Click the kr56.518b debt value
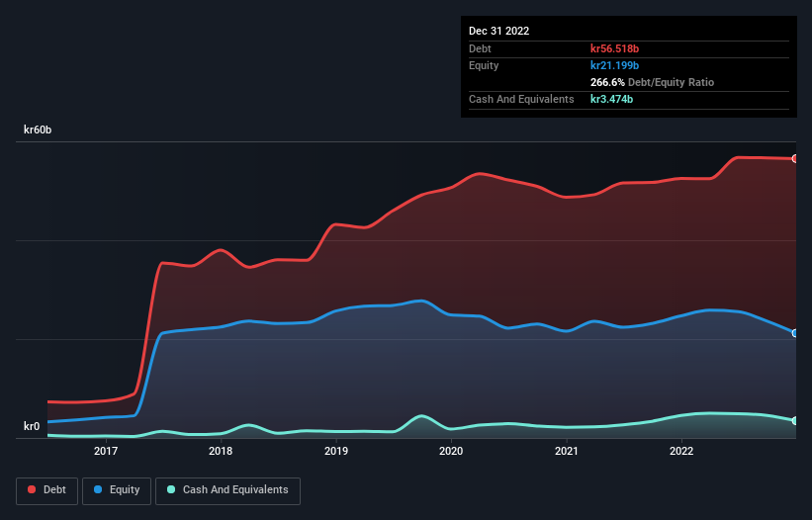Screen dimensions: 812x520 pos(615,48)
